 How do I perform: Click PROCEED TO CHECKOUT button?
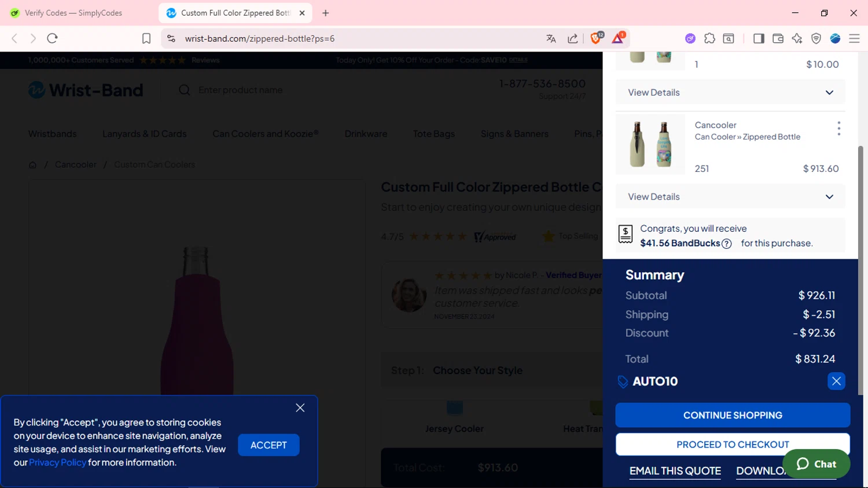[x=733, y=445]
